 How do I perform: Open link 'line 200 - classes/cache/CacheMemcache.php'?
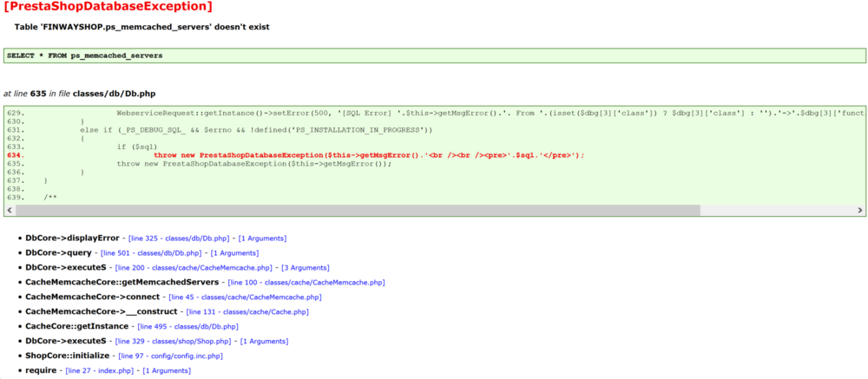click(194, 268)
